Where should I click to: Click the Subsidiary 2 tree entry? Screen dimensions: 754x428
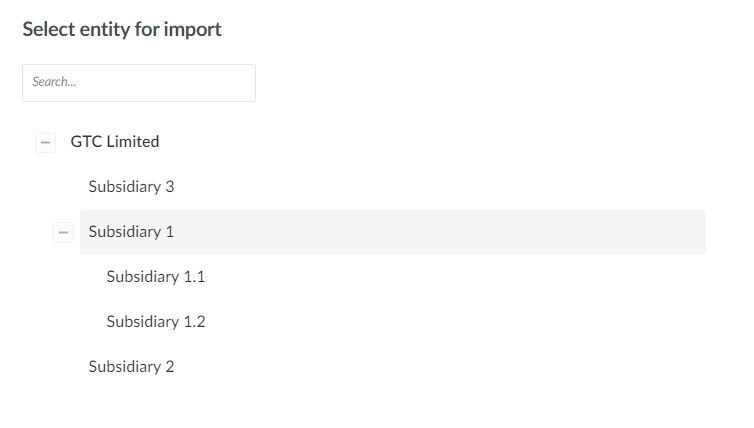pos(131,367)
